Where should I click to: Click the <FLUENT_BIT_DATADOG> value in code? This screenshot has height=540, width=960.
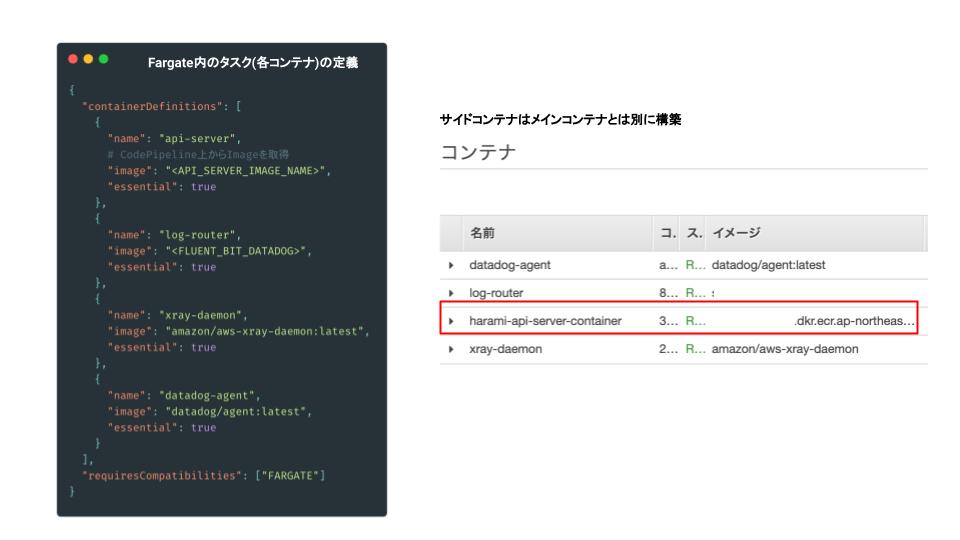click(x=238, y=251)
